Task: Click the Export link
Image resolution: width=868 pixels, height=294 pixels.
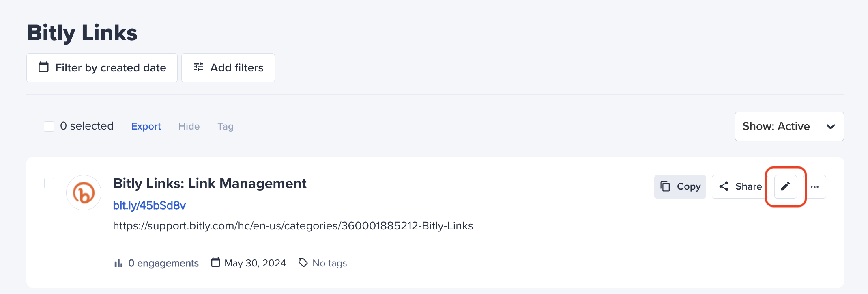Action: point(146,126)
